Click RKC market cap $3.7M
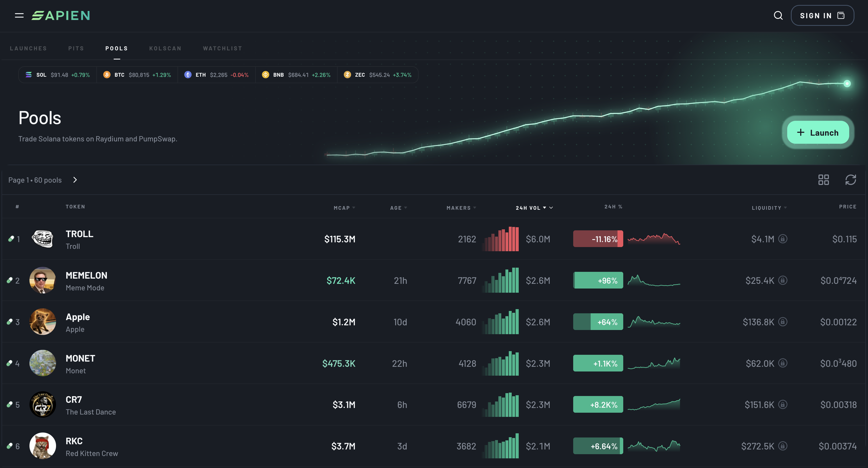The height and width of the screenshot is (468, 868). pos(343,446)
